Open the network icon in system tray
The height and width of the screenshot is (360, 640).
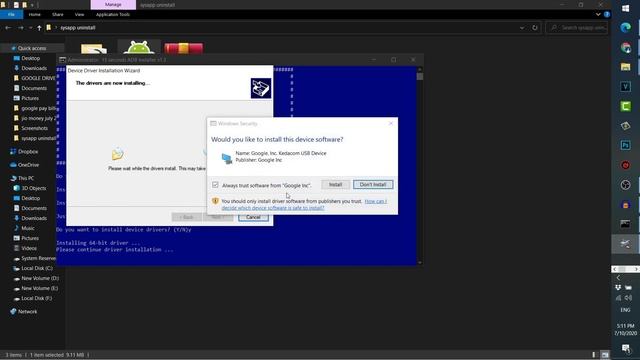tap(618, 298)
